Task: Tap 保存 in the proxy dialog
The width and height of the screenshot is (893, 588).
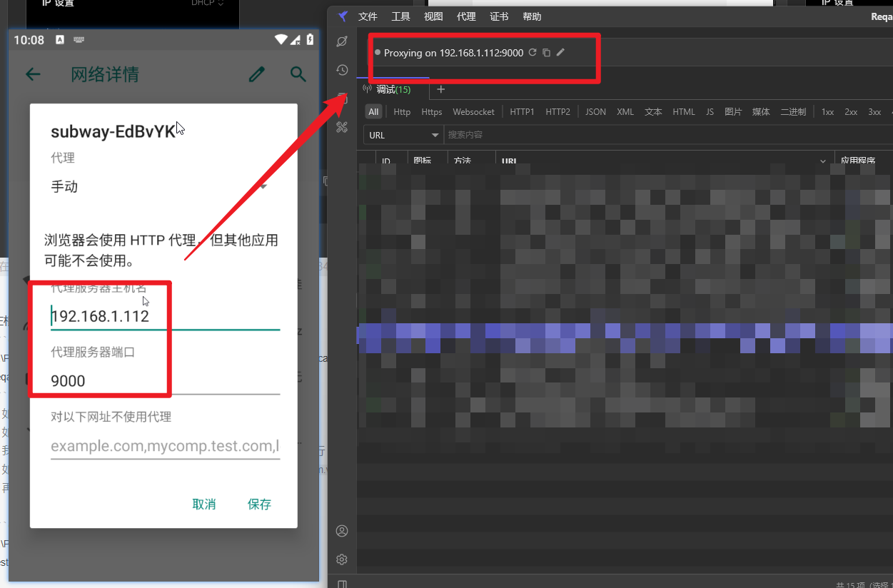Action: 259,505
